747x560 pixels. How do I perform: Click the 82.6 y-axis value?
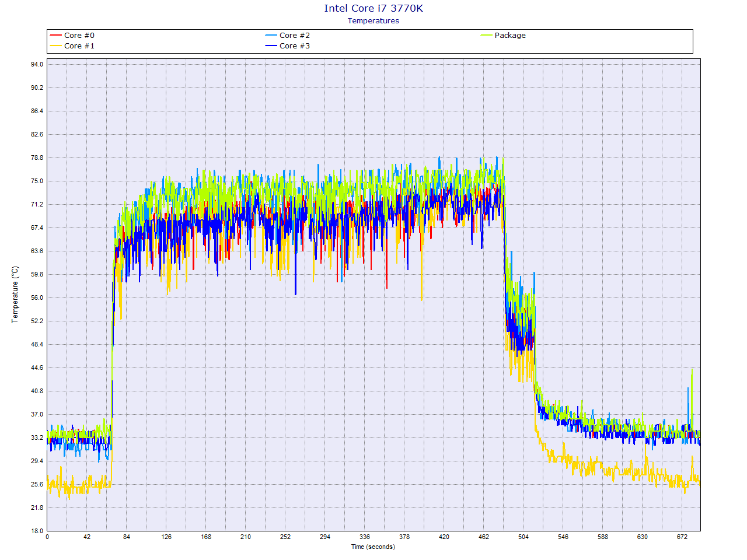click(37, 134)
